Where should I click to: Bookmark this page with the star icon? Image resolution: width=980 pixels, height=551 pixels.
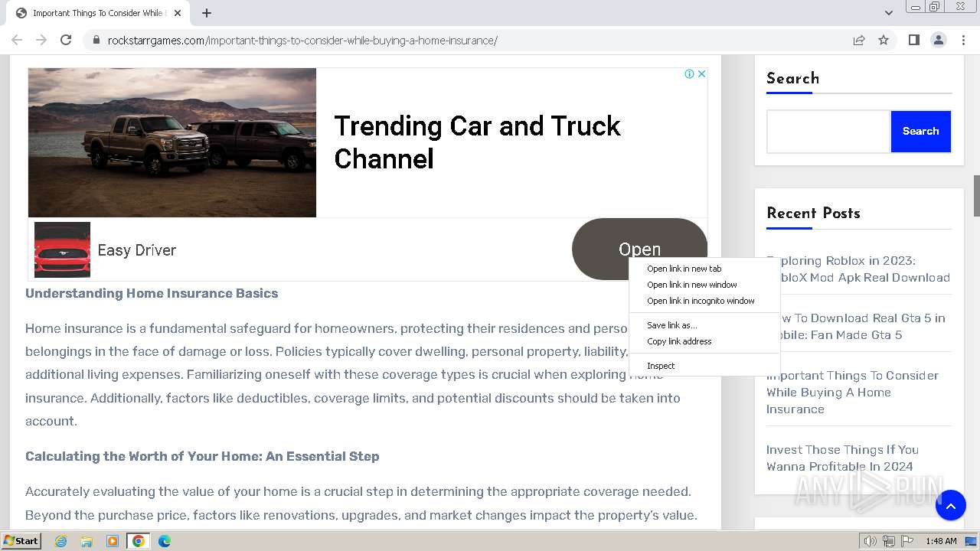[x=884, y=40]
